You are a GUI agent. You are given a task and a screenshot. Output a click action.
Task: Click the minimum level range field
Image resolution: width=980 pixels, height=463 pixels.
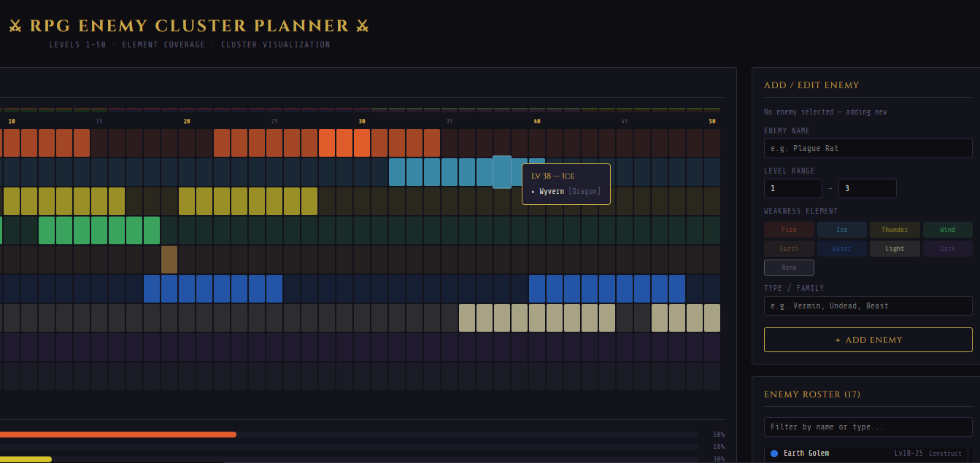click(792, 189)
